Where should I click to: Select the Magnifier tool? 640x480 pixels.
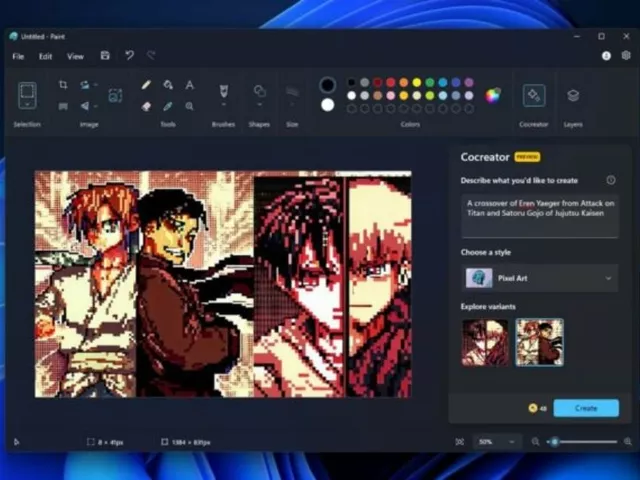pyautogui.click(x=189, y=105)
